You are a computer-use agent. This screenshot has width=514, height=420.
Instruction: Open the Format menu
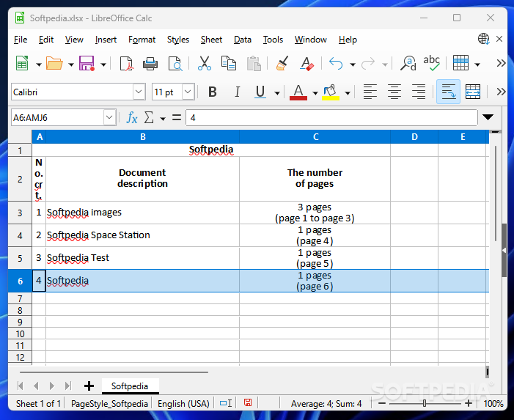142,40
